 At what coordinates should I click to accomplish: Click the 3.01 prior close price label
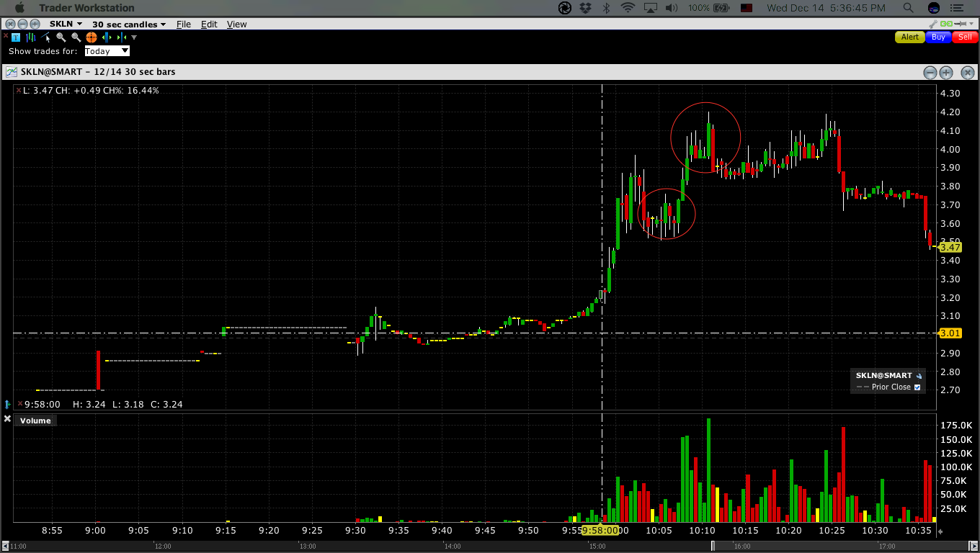coord(950,333)
